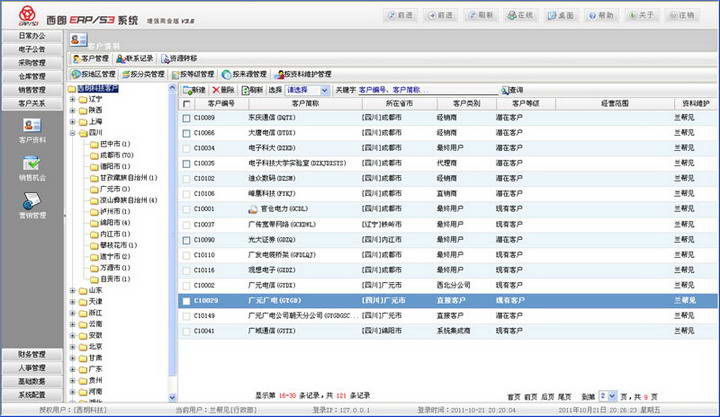The height and width of the screenshot is (417, 720).
Task: Click the 关键字 search input field
Action: click(x=427, y=90)
